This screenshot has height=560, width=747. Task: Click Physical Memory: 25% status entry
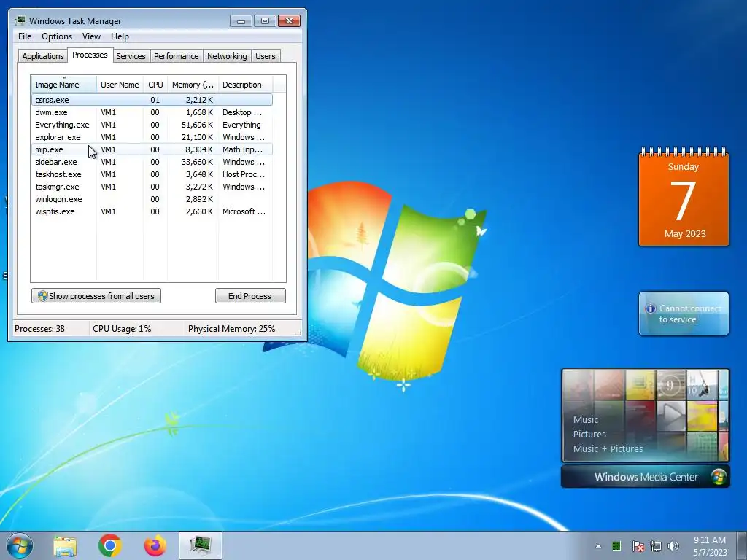point(231,329)
